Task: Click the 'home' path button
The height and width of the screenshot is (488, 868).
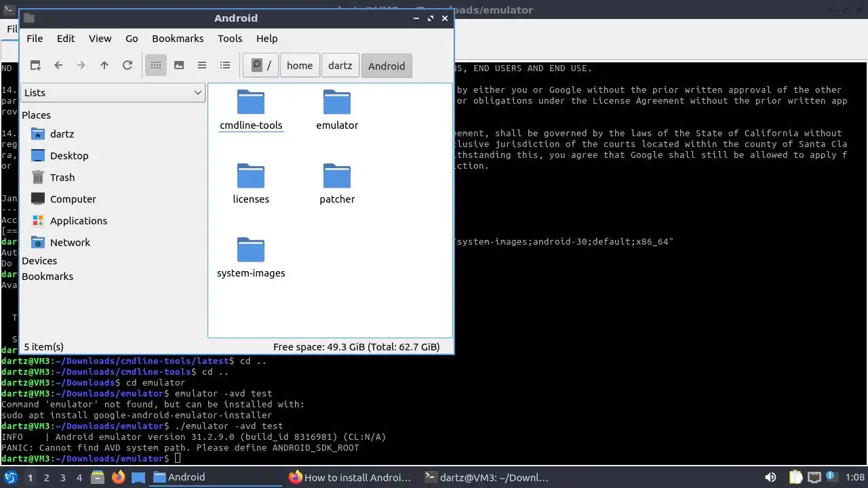Action: (300, 66)
